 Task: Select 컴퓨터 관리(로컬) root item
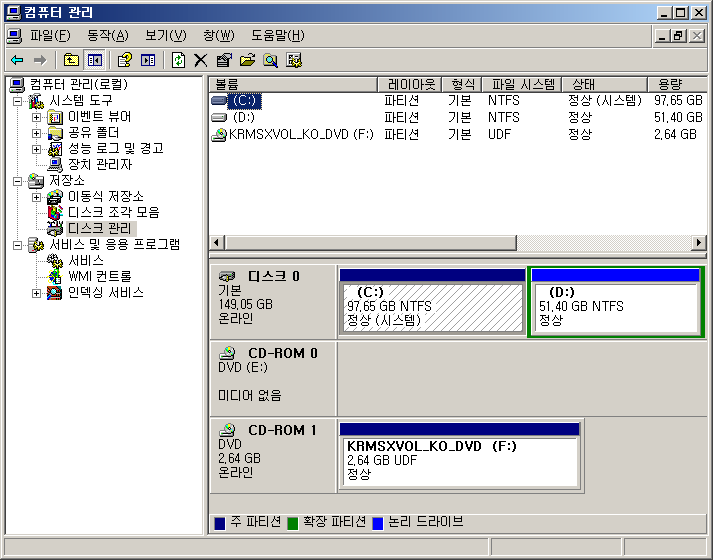pyautogui.click(x=79, y=85)
